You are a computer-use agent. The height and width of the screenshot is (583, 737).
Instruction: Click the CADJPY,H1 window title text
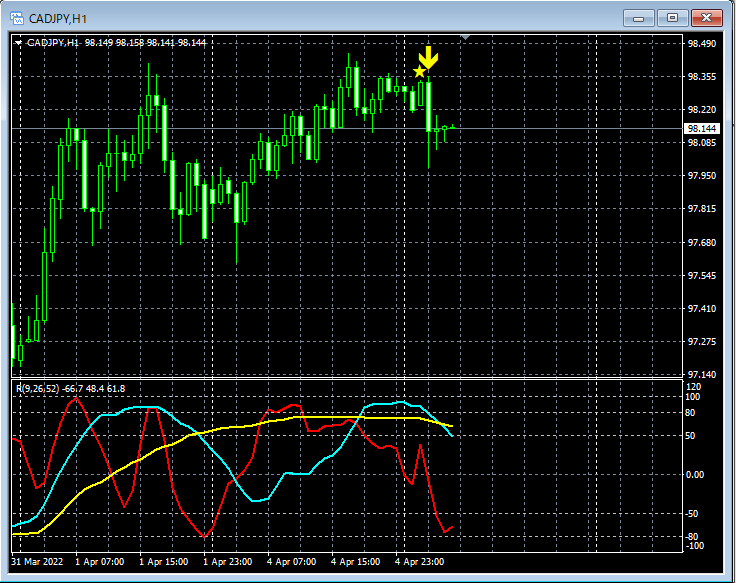[x=58, y=19]
